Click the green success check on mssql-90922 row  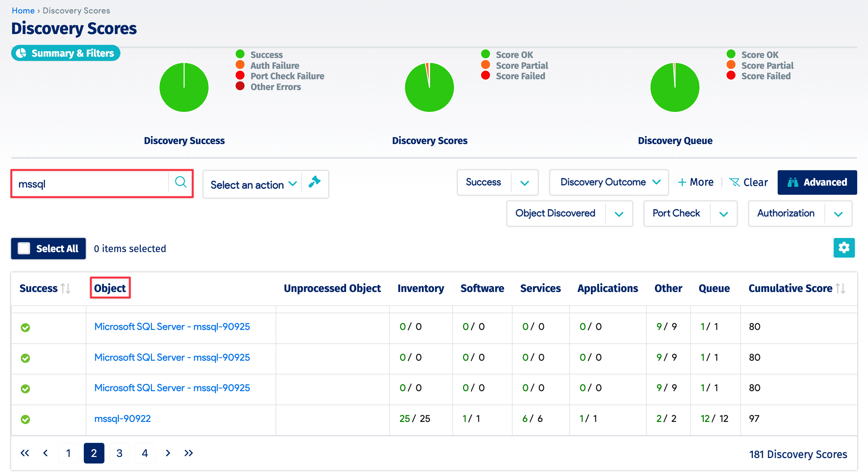pos(25,419)
